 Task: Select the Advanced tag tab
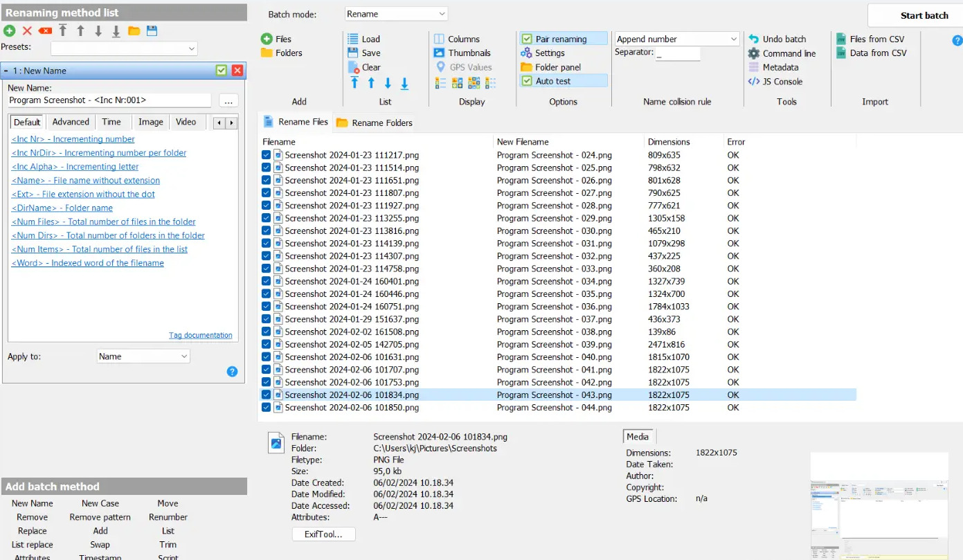[71, 122]
